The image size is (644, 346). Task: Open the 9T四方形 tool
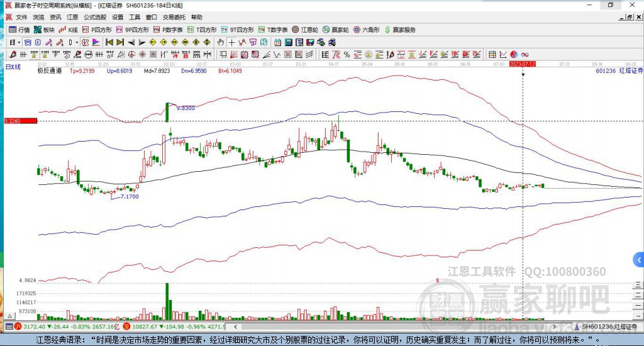pos(237,30)
